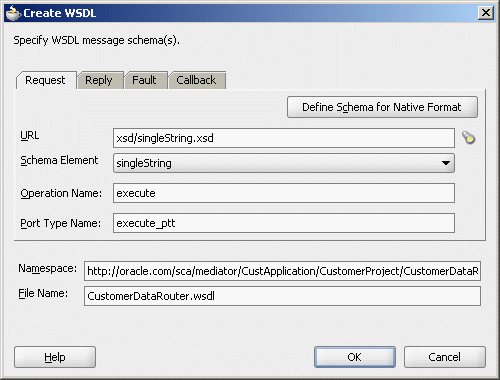Viewport: 500px width, 380px height.
Task: Click the Schema Element label
Action: [59, 160]
